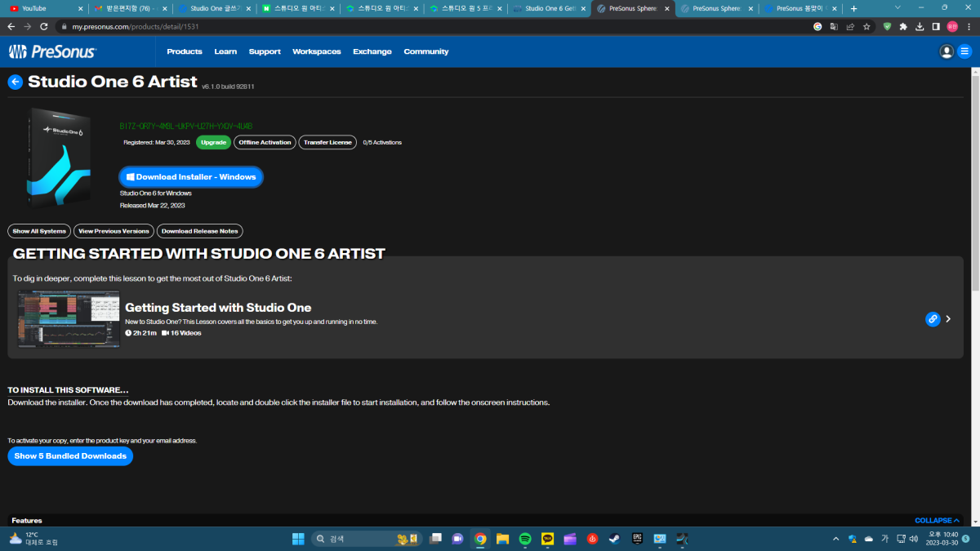
Task: Open the Support menu
Action: click(x=265, y=51)
